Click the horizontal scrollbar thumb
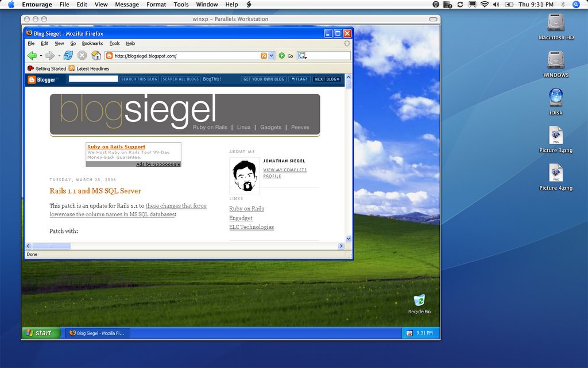Viewport: 588px width, 368px height. coord(51,246)
